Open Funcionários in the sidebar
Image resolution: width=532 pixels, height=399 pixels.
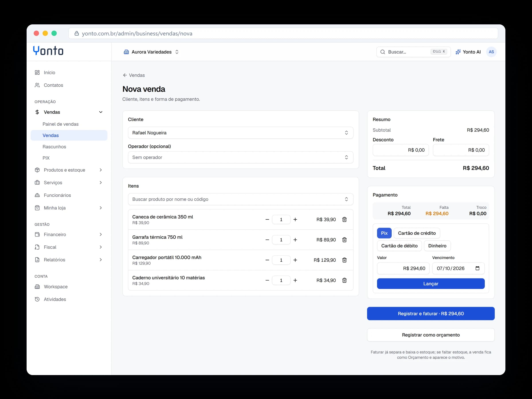[x=69, y=195]
